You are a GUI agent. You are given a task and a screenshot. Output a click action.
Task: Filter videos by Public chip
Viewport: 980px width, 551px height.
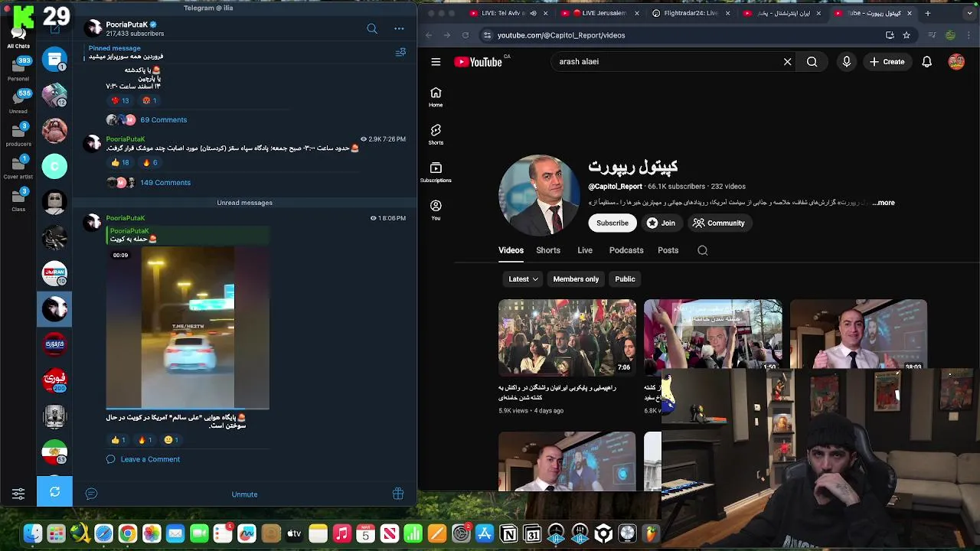(625, 279)
